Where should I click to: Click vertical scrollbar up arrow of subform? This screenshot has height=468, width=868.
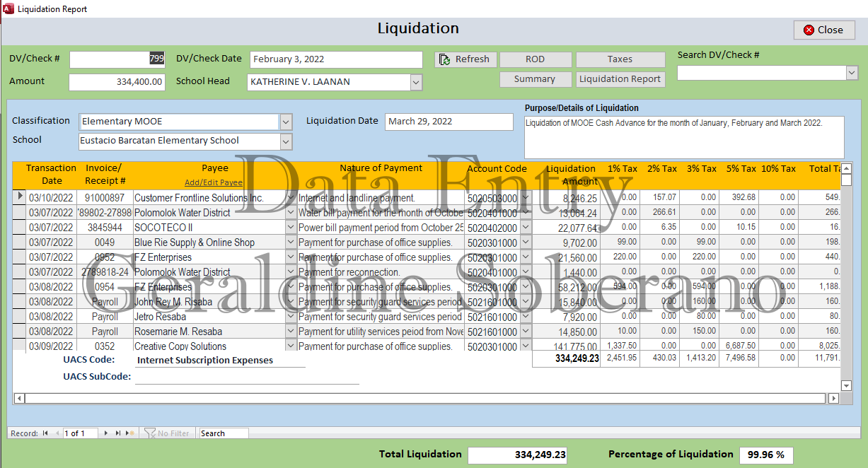point(846,168)
